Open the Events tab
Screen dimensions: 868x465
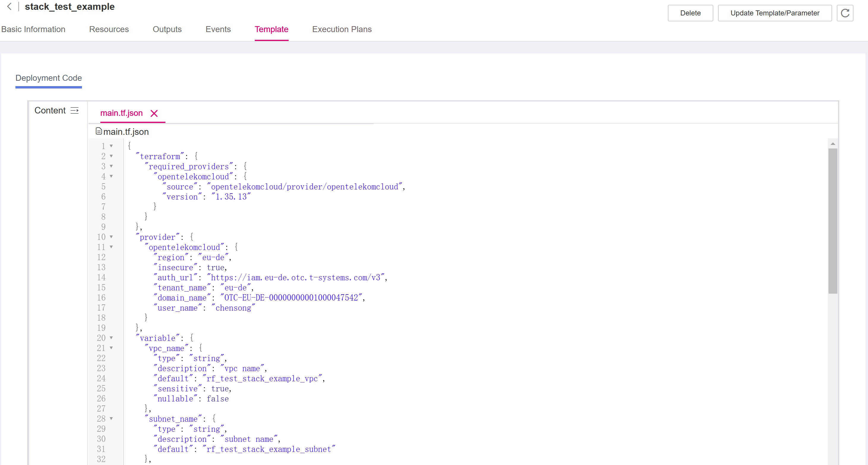coord(218,29)
